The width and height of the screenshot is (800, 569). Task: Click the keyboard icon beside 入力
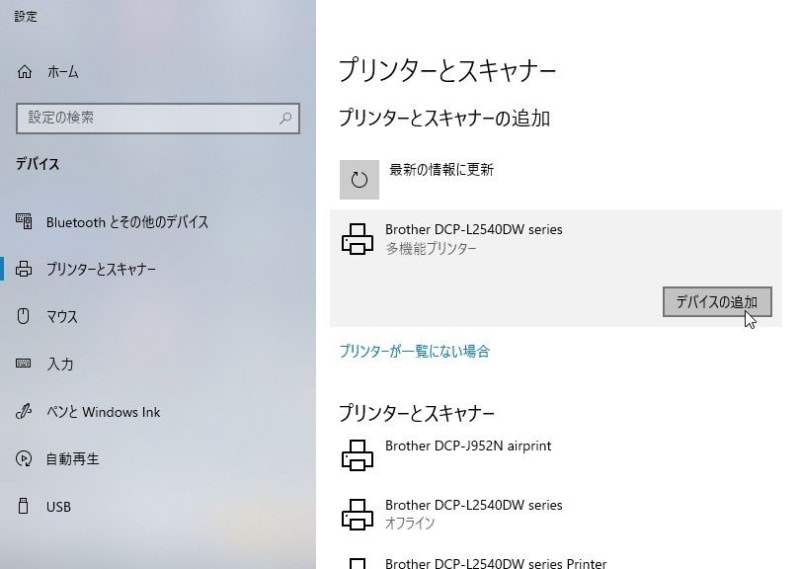click(x=26, y=364)
